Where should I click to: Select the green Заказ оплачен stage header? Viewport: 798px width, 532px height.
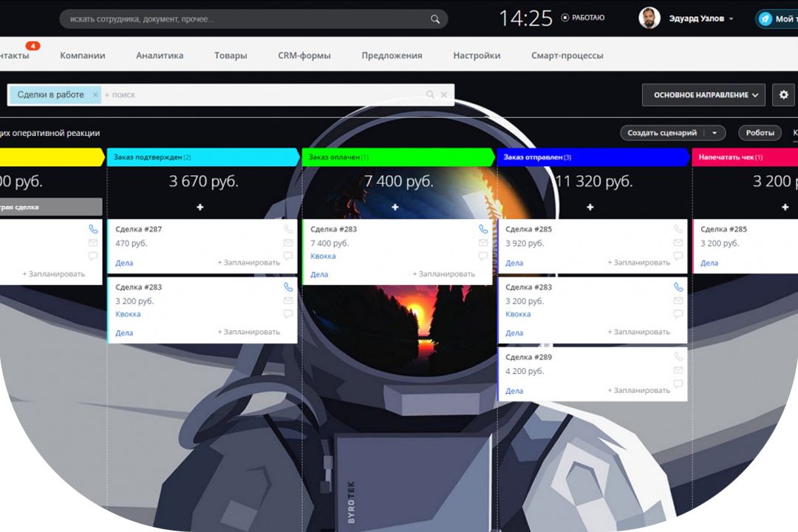pos(398,157)
